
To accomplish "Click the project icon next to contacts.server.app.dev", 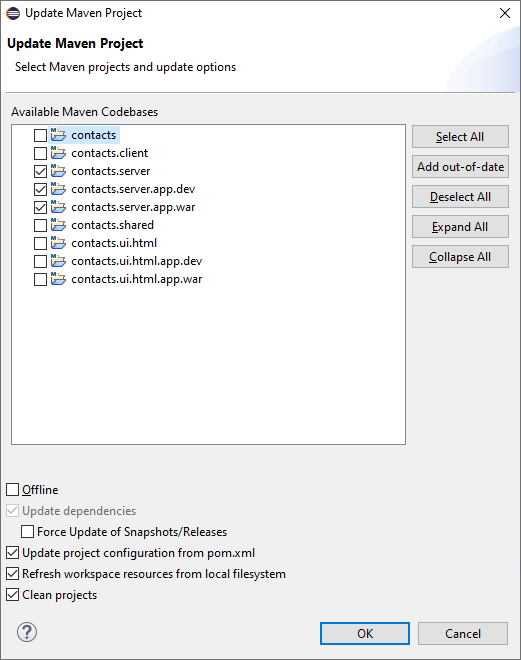I will coord(58,189).
